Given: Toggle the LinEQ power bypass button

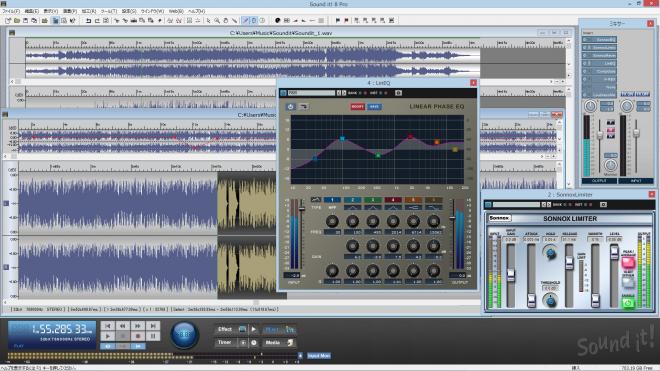Looking at the screenshot, I should [x=290, y=107].
